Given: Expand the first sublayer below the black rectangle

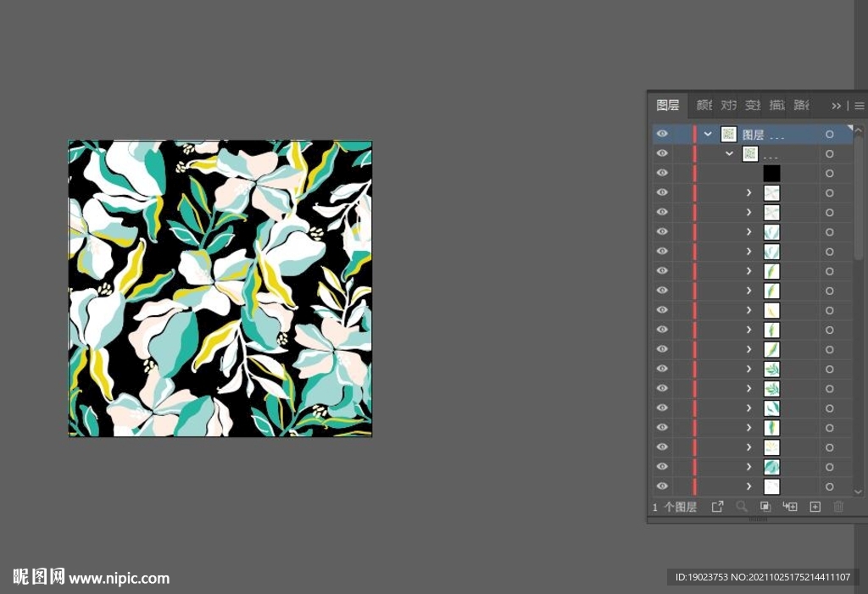Looking at the screenshot, I should click(x=748, y=193).
